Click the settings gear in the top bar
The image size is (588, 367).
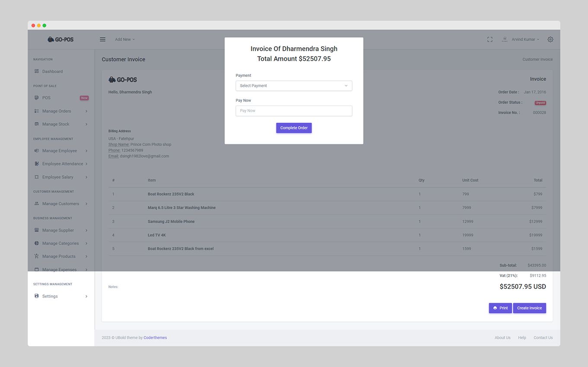tap(550, 39)
